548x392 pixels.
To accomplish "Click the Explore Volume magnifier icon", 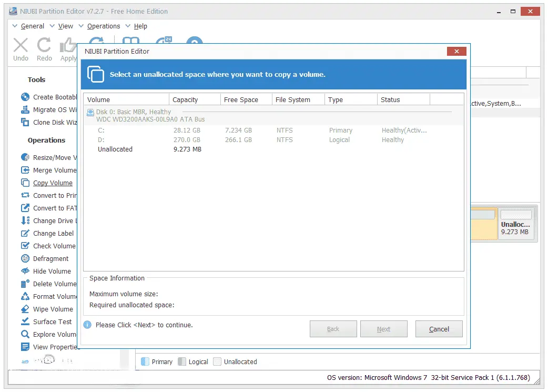I will point(25,334).
